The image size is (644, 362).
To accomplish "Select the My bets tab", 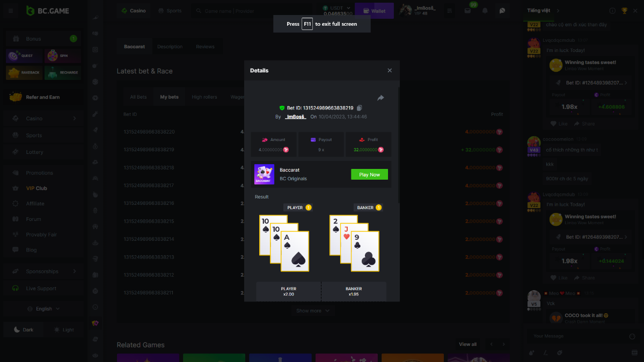I will click(169, 97).
